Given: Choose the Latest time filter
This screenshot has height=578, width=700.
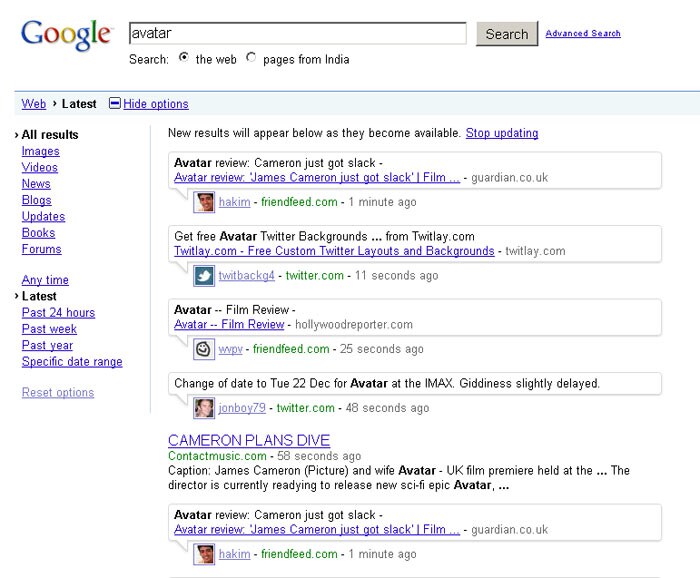Looking at the screenshot, I should coord(39,296).
